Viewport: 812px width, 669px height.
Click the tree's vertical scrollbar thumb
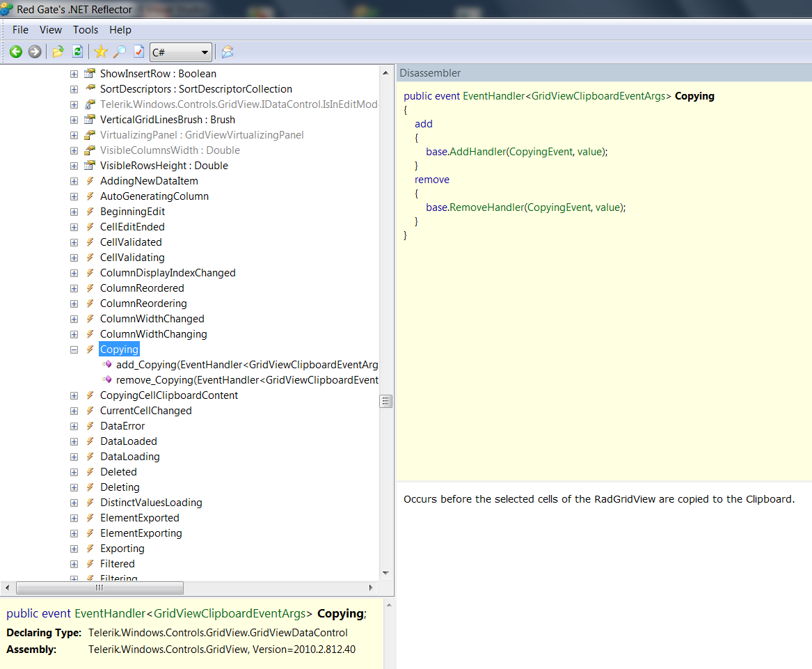(x=385, y=401)
